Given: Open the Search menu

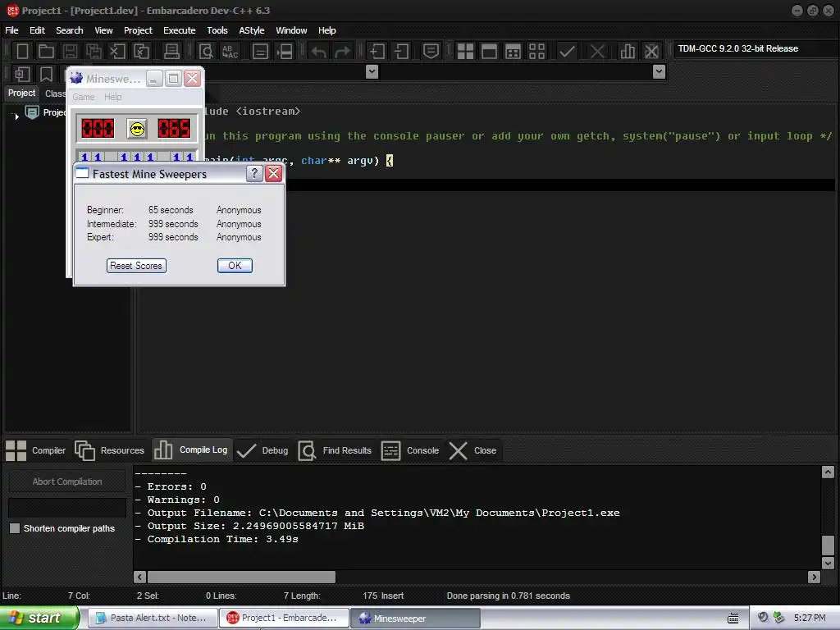Looking at the screenshot, I should pos(70,30).
